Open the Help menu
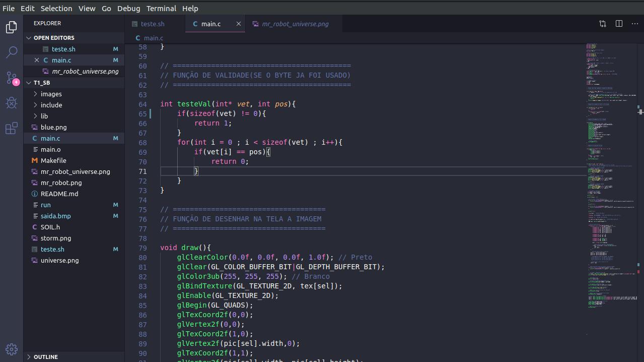 tap(190, 9)
